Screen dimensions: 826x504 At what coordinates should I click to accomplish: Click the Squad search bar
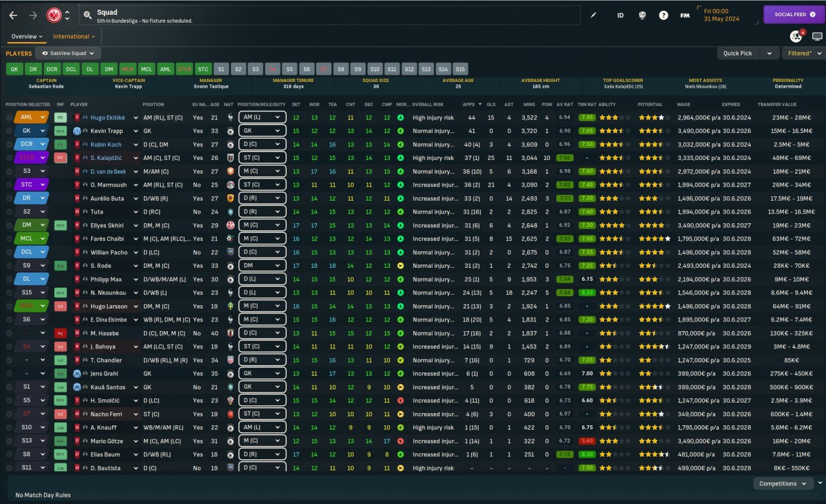[x=329, y=15]
